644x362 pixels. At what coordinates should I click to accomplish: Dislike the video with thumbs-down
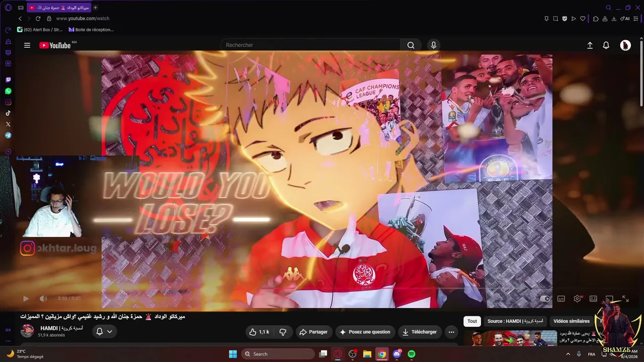(x=283, y=332)
